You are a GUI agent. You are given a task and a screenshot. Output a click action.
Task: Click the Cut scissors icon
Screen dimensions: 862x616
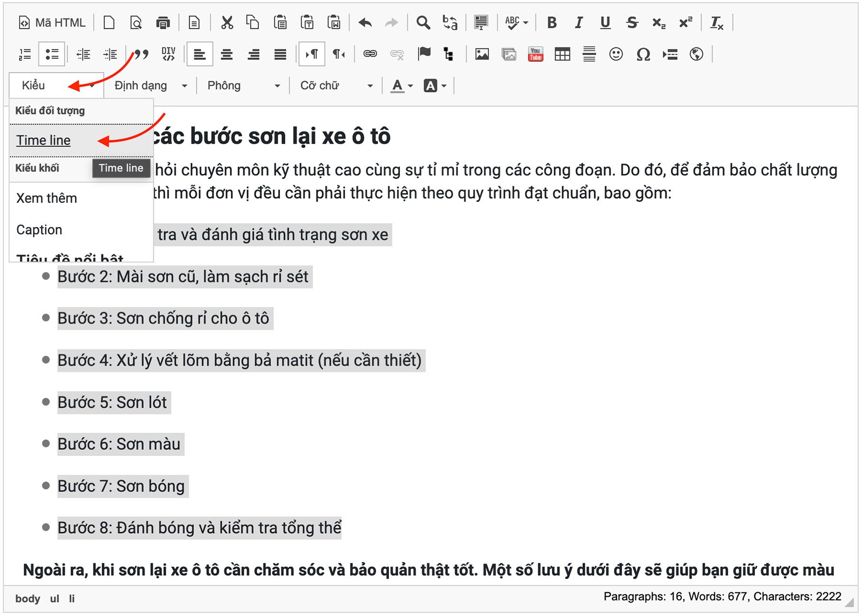click(x=227, y=23)
